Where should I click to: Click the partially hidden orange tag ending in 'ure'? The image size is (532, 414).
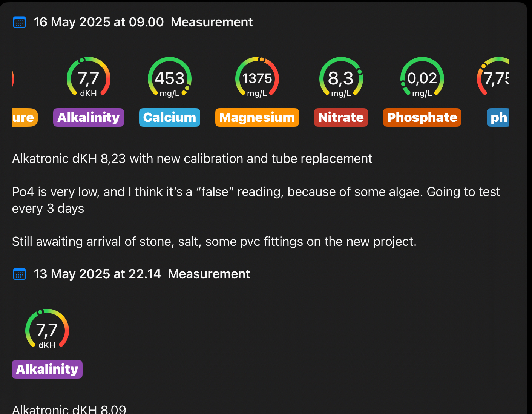click(24, 117)
